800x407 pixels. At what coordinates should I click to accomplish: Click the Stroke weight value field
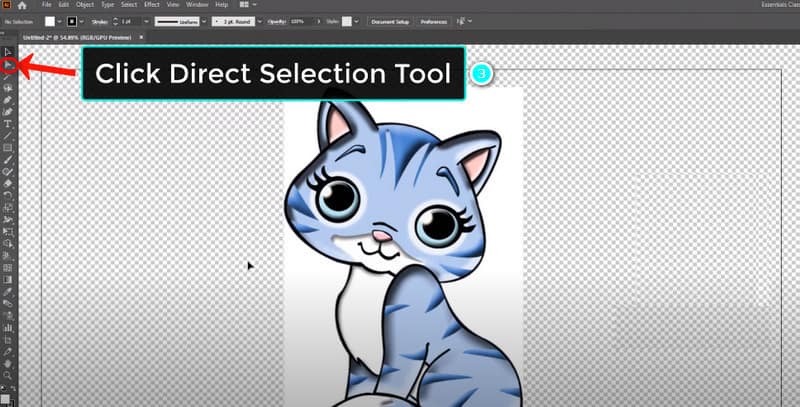(x=131, y=21)
